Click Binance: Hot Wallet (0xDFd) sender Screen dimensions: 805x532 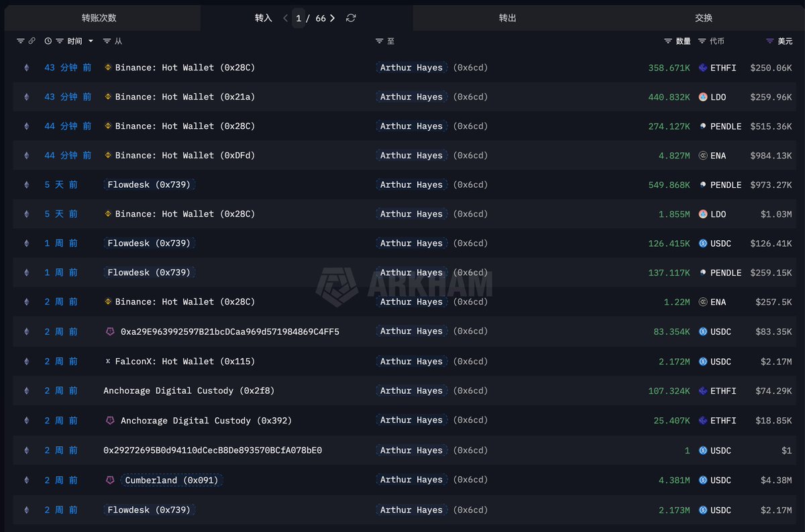pos(184,156)
